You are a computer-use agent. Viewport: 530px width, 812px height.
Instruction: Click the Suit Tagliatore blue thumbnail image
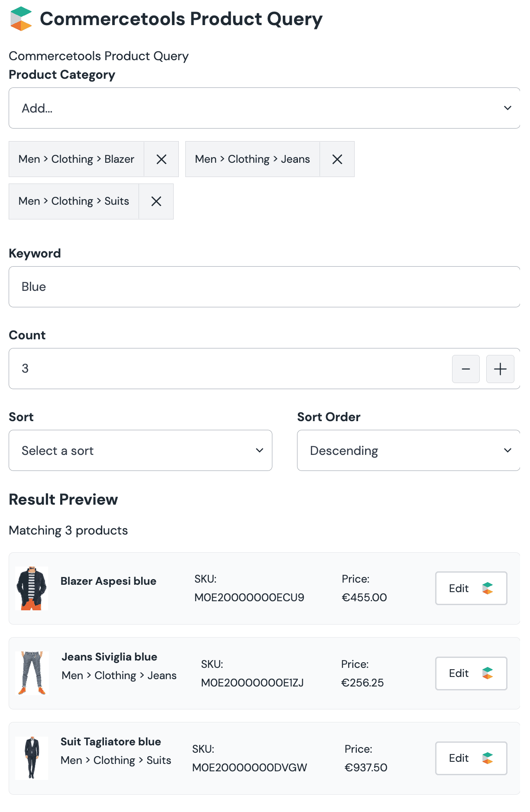pos(32,758)
